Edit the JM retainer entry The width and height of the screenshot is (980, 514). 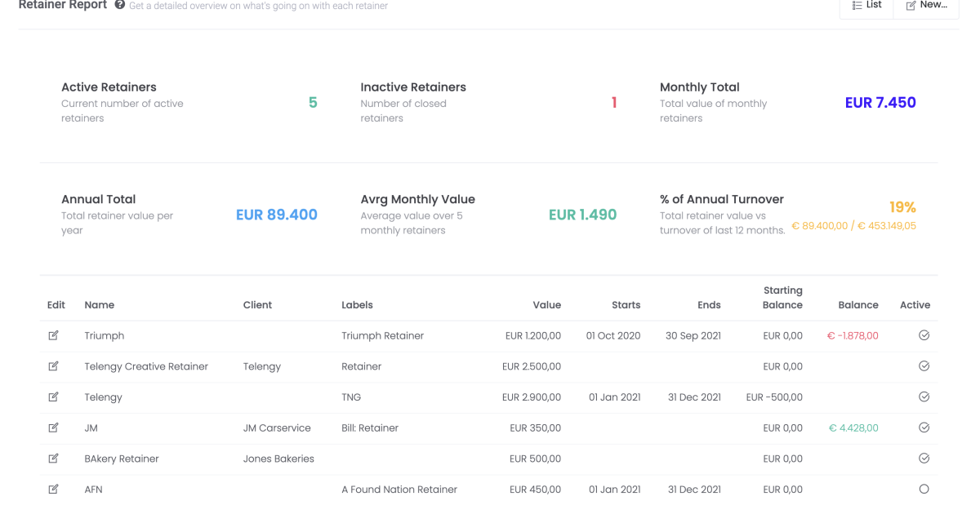click(53, 428)
